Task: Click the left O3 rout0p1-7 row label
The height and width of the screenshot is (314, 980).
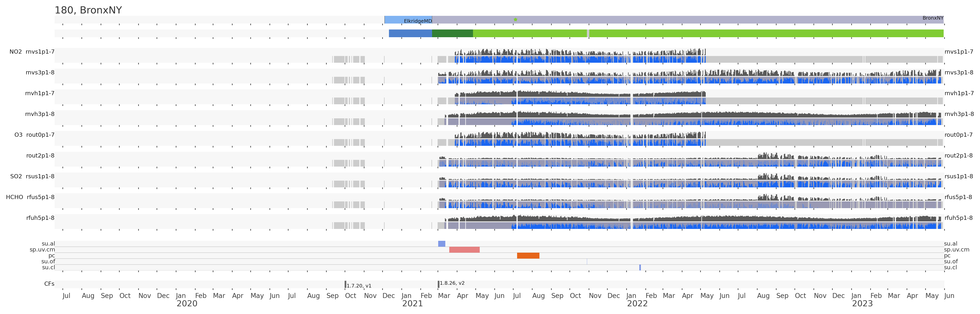Action: tap(34, 135)
